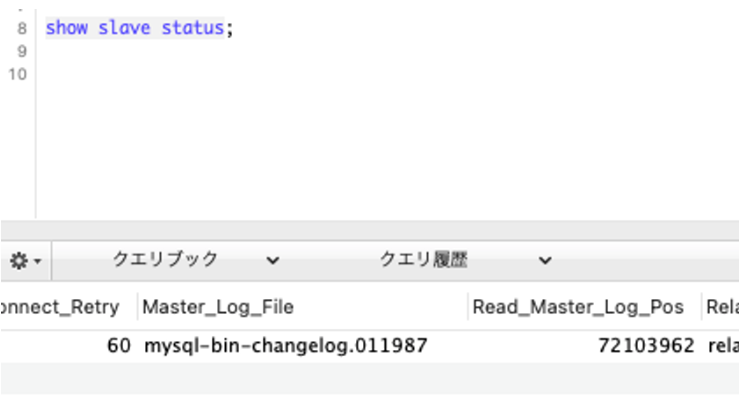Click line number 9 in gutter

[22, 51]
